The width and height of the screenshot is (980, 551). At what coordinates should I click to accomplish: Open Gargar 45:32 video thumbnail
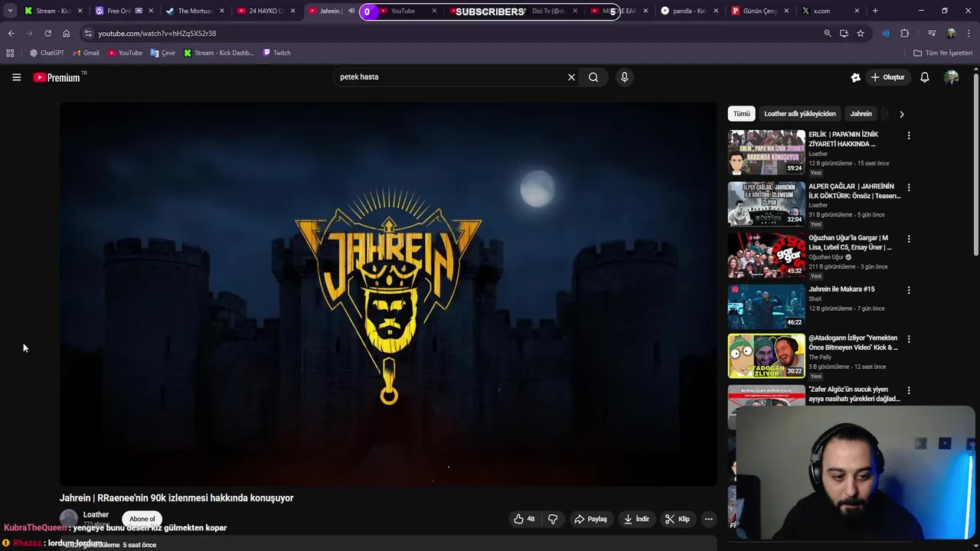(x=766, y=256)
